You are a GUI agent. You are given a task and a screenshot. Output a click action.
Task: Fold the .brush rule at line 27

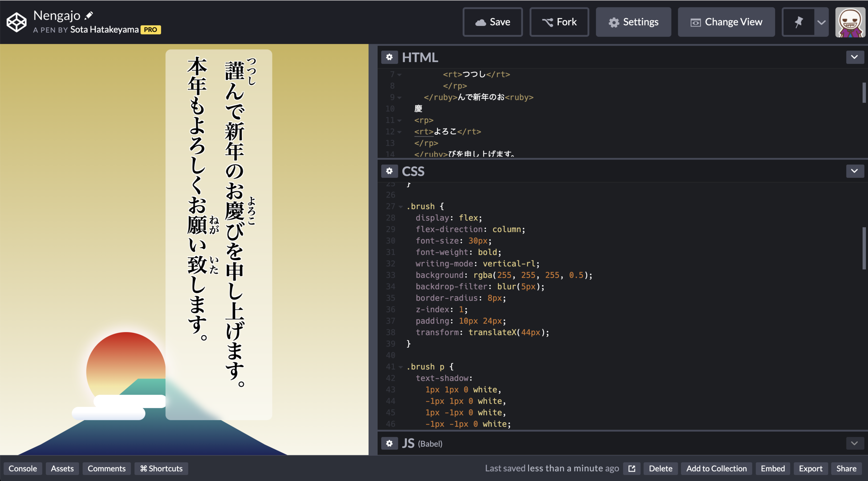[400, 207]
